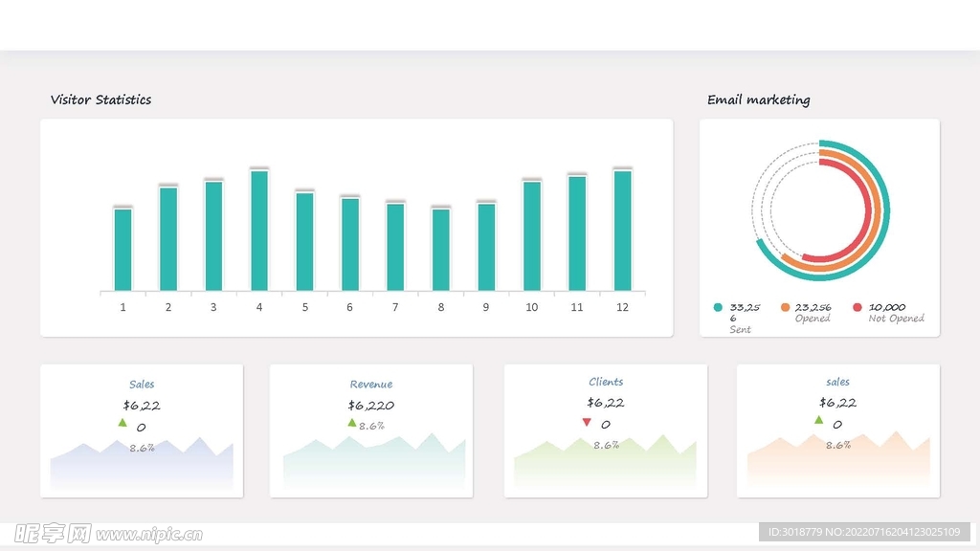Click the green up arrow above the purple chart
The image size is (980, 551).
pyautogui.click(x=122, y=423)
